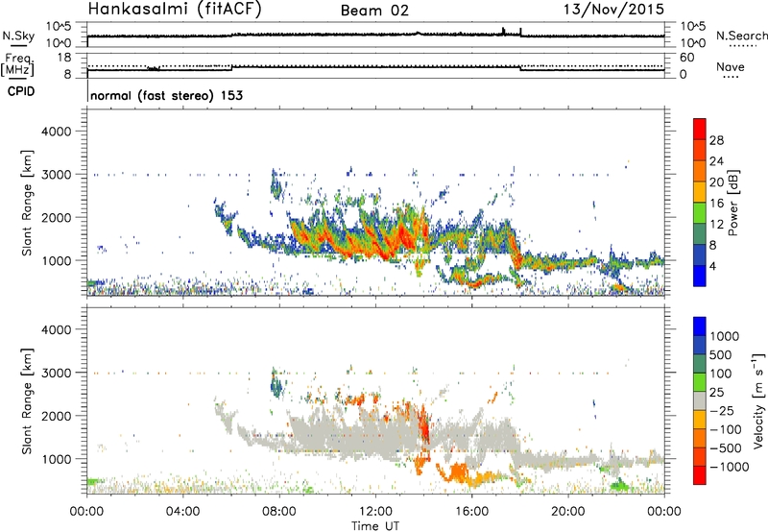Viewport: 768px width, 532px height.
Task: Click 'Slant Range [km]' label of Power panel
Action: pyautogui.click(x=27, y=203)
